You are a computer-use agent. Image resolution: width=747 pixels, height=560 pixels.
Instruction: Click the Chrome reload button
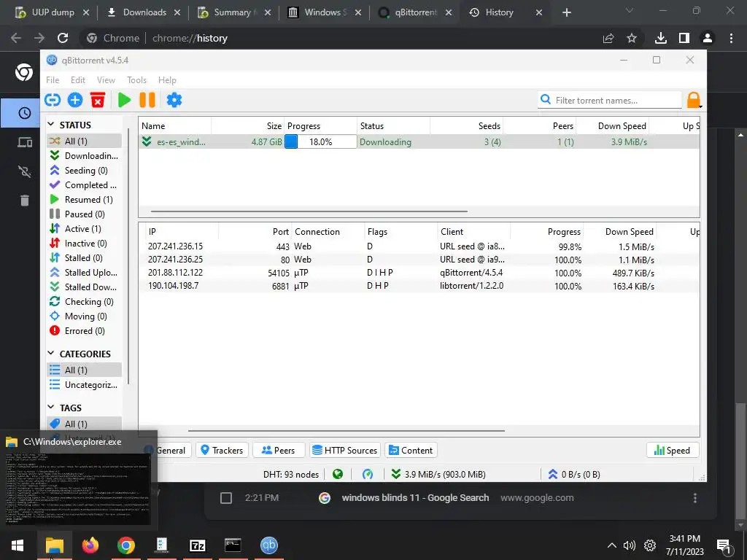63,38
